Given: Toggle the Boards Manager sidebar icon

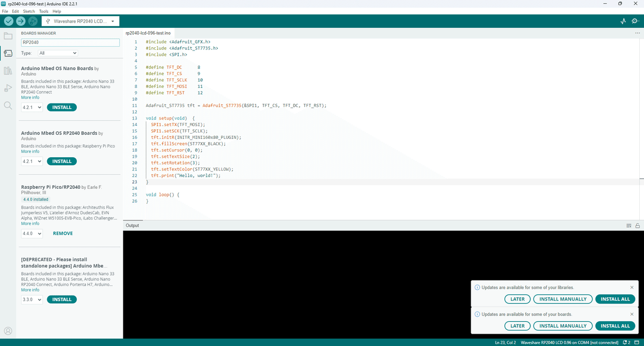Looking at the screenshot, I should [8, 53].
